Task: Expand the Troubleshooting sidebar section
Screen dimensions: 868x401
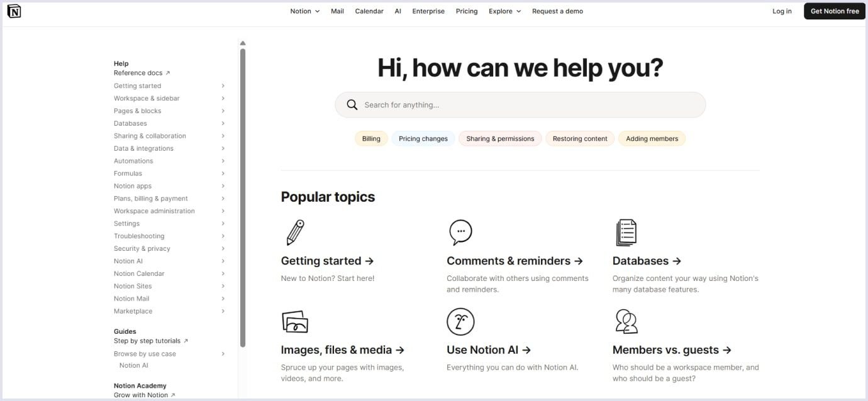Action: (223, 236)
